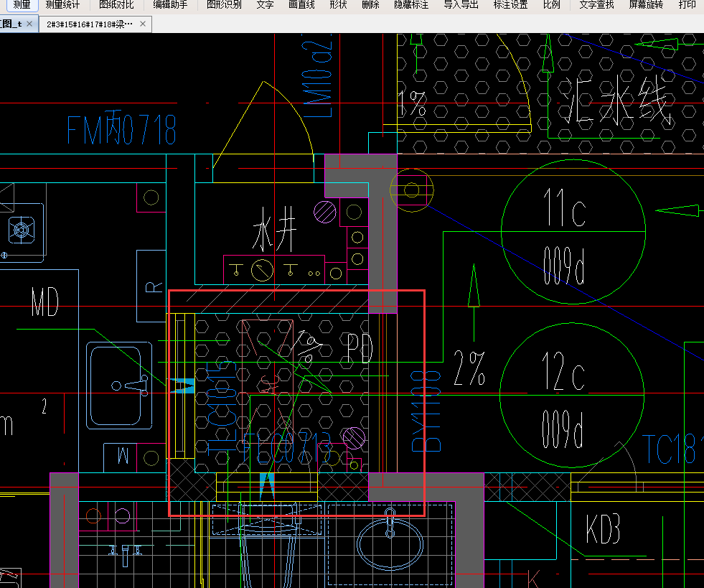Image resolution: width=704 pixels, height=588 pixels.
Task: Open the 导入导出 menu
Action: pos(461,5)
